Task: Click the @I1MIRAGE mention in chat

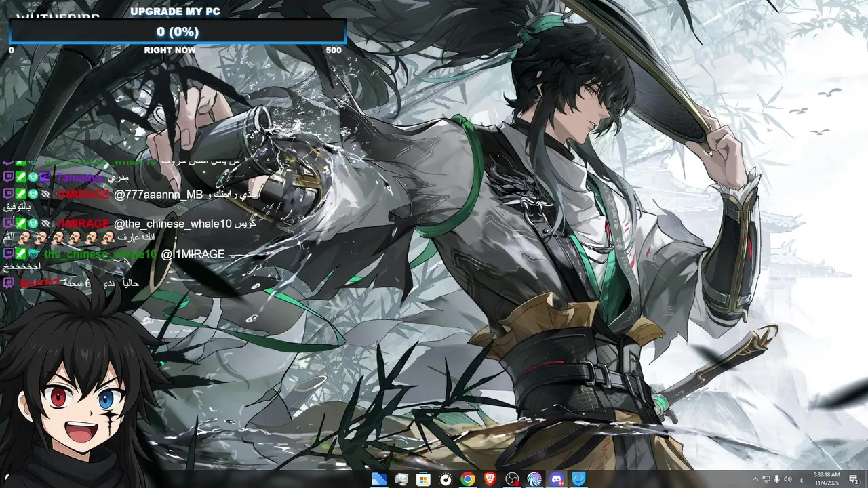Action: [193, 254]
